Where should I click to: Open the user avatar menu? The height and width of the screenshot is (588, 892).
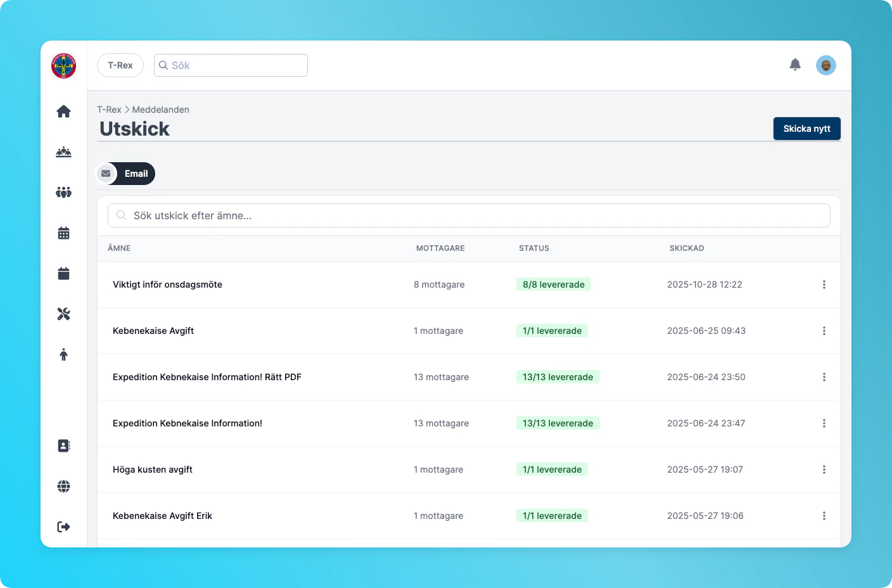click(x=826, y=65)
